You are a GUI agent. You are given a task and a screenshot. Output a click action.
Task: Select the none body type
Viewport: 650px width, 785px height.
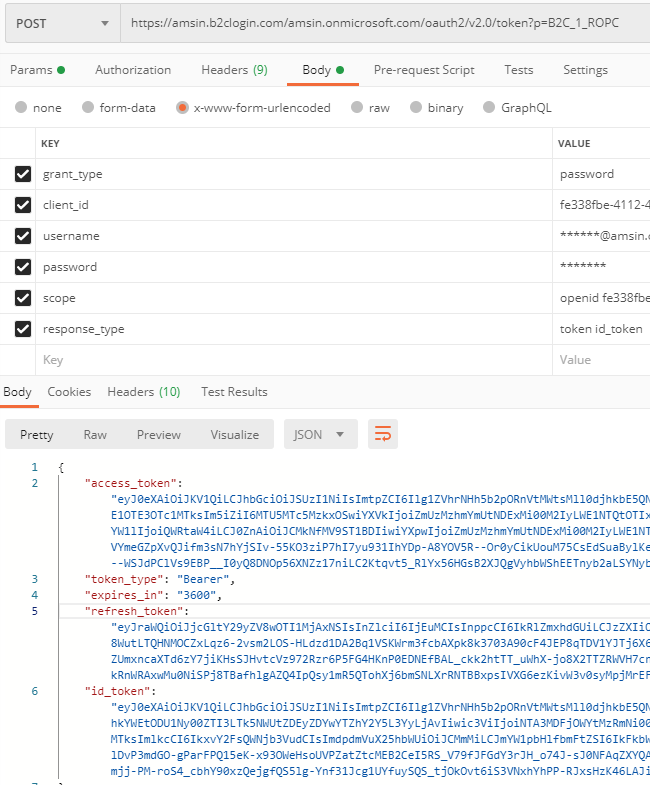point(21,107)
